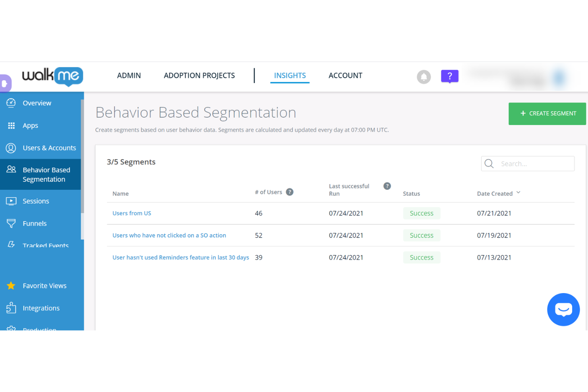The image size is (588, 392).
Task: Show help tooltip for # of Users
Action: pos(290,192)
